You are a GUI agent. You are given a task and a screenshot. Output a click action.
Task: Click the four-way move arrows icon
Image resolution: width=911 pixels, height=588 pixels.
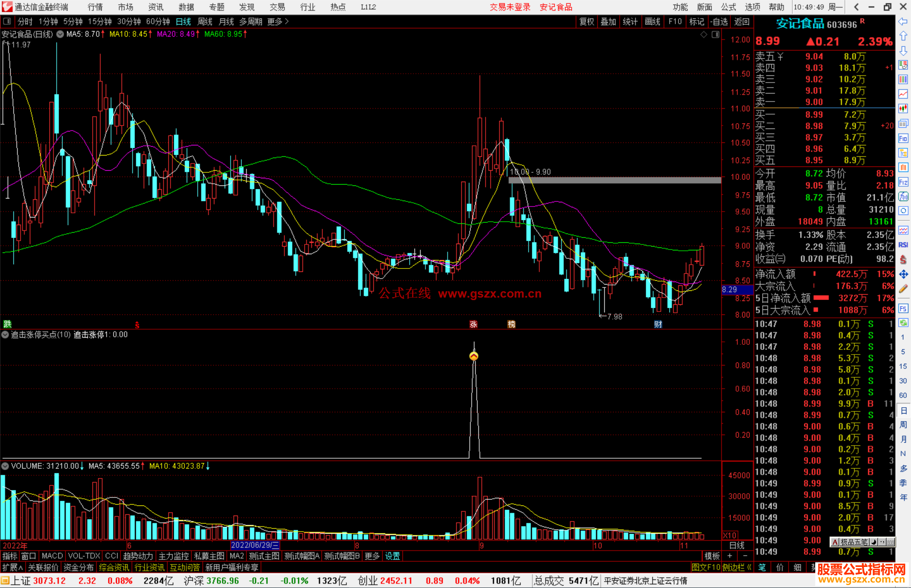coord(903,274)
